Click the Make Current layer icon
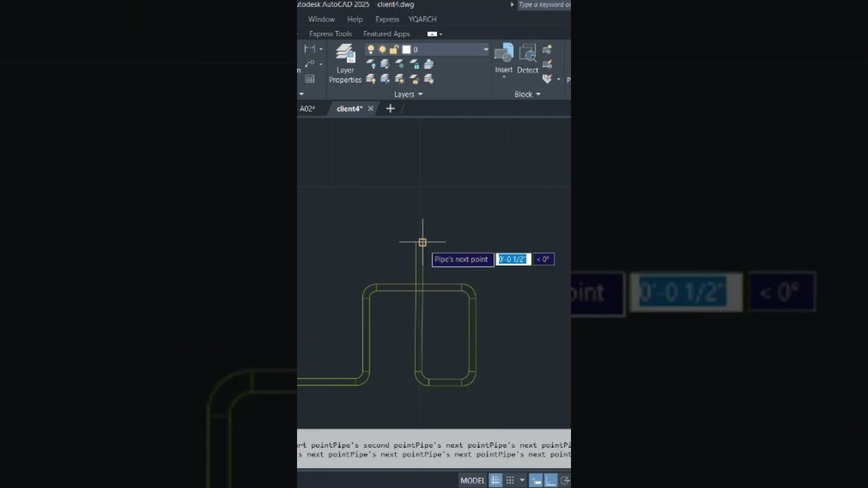The image size is (868, 488). (x=429, y=64)
